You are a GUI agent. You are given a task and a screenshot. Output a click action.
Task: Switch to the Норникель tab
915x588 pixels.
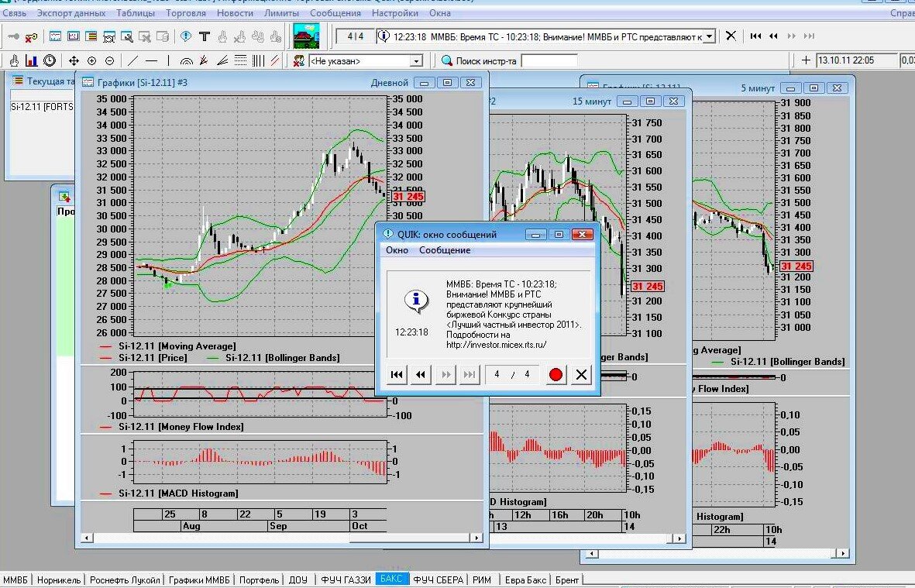pos(59,579)
